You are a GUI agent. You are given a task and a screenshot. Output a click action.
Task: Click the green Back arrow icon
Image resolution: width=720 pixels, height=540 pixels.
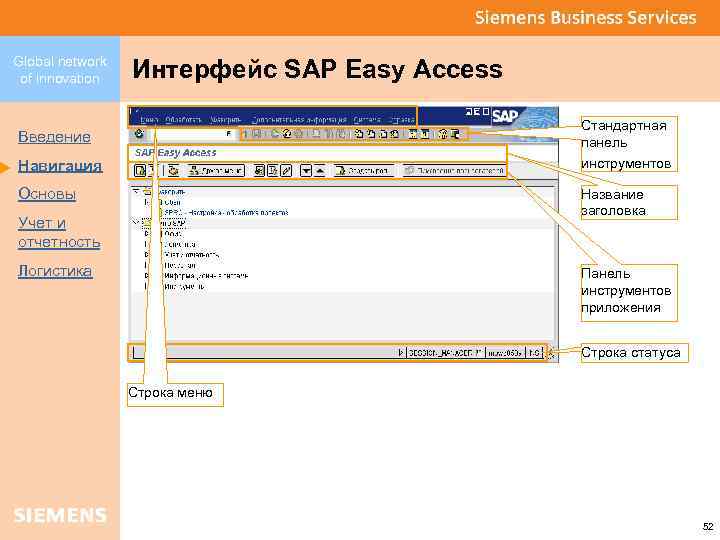pos(276,134)
